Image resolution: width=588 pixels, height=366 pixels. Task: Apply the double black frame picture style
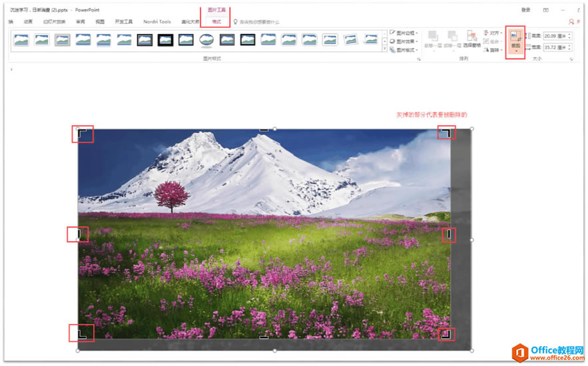[145, 40]
